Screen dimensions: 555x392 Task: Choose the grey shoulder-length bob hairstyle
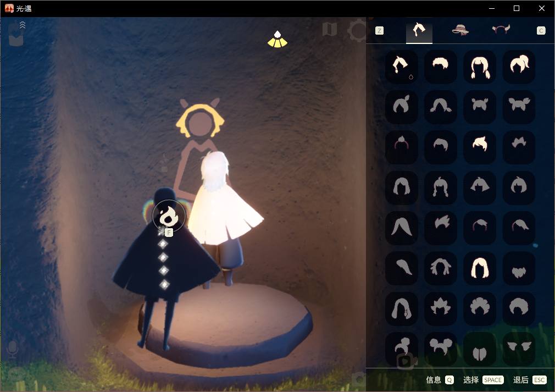click(x=401, y=187)
